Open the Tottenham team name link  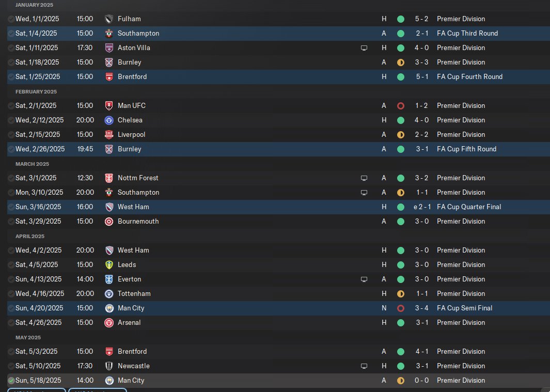pos(134,293)
